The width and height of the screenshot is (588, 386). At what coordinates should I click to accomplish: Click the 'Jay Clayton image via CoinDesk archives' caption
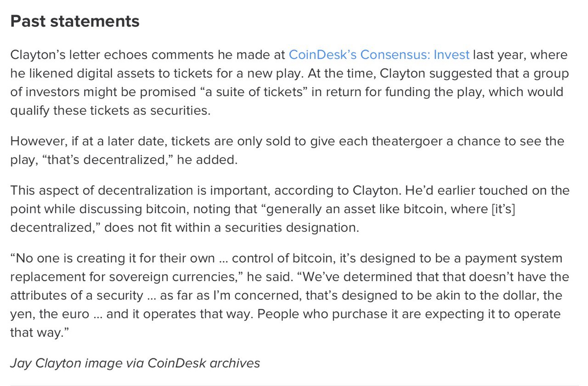135,363
